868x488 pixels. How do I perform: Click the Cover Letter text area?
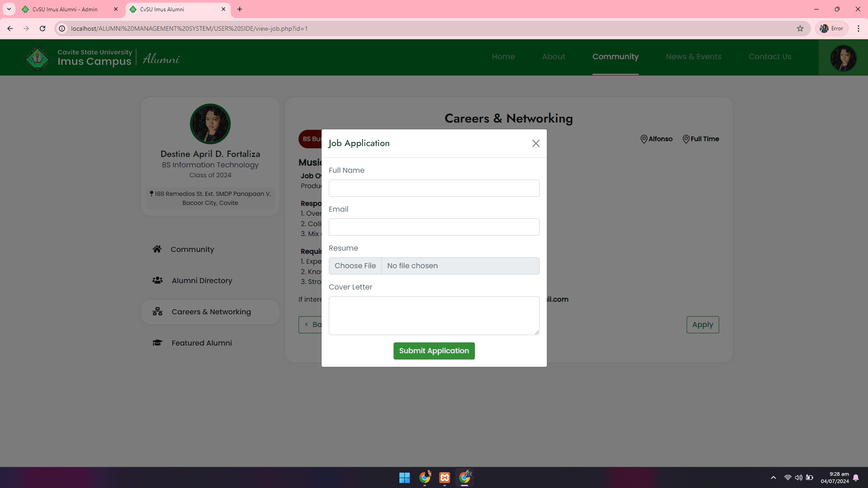coord(434,315)
